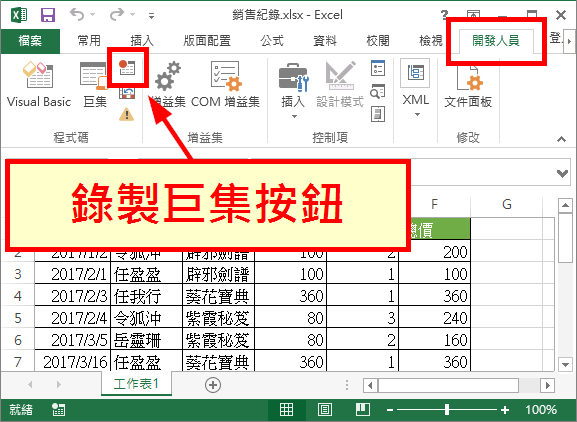577x422 pixels.
Task: Undo the last action
Action: click(x=77, y=15)
